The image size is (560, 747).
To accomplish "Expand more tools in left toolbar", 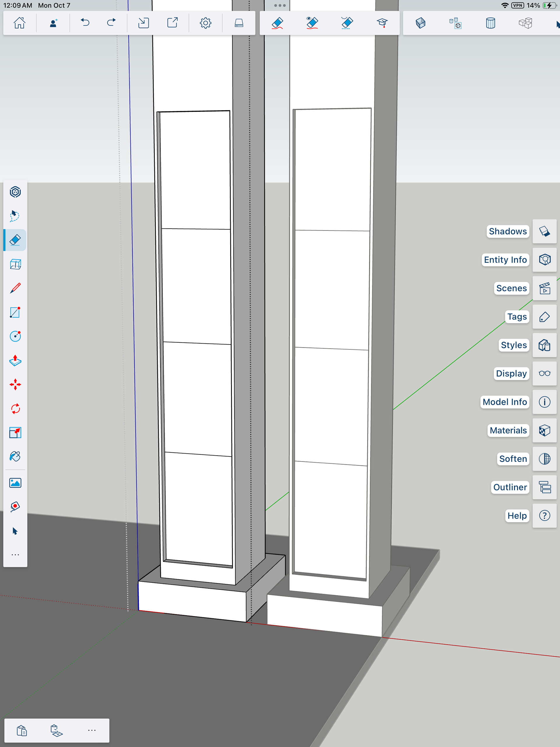I will click(x=15, y=555).
